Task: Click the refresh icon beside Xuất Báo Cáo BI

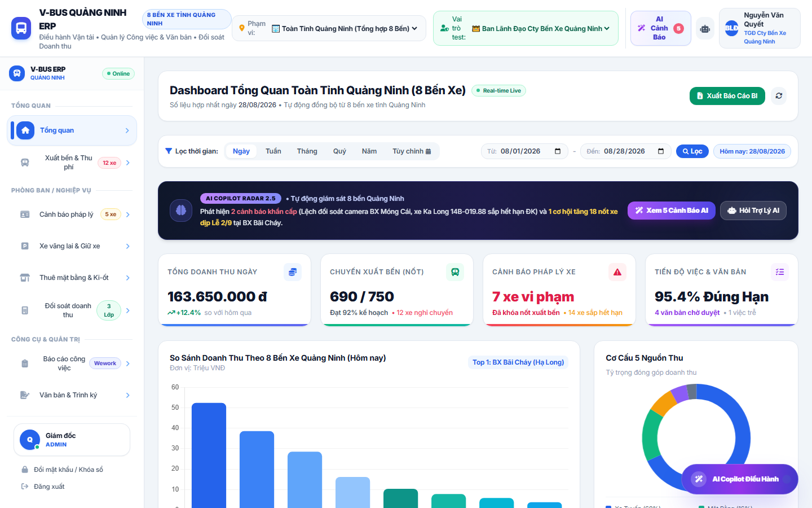Action: pyautogui.click(x=779, y=96)
